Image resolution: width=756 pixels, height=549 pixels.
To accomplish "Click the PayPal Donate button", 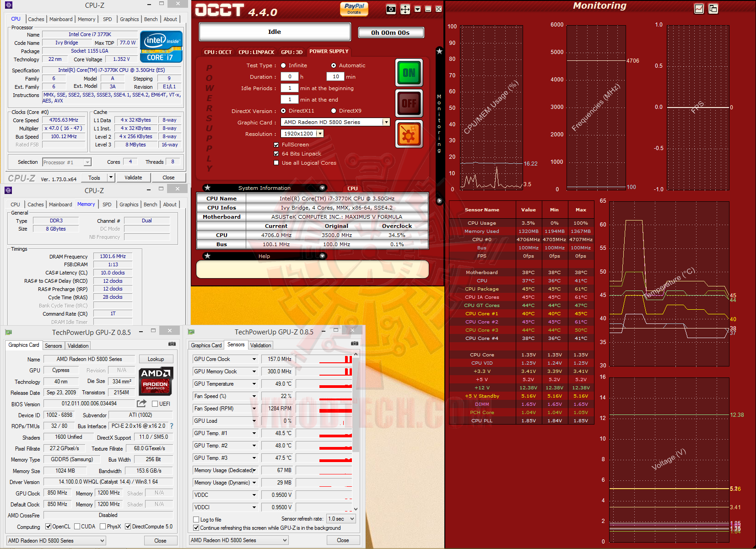I will coord(354,9).
